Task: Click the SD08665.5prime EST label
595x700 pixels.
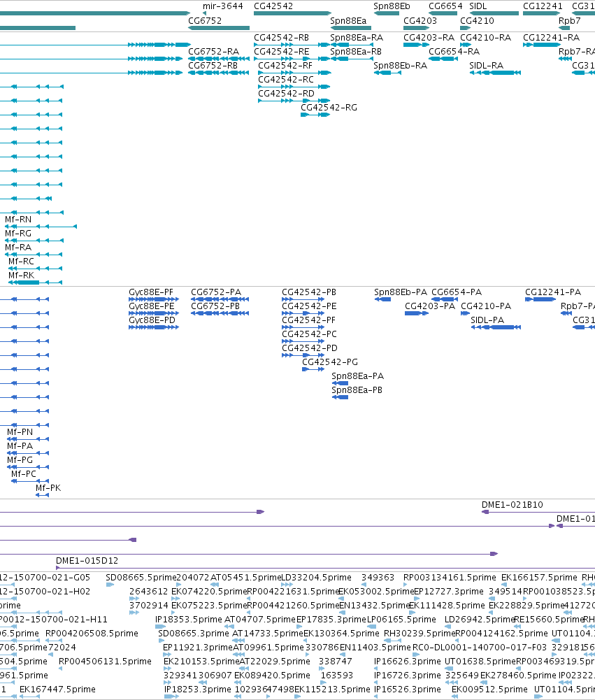Action: coord(141,577)
